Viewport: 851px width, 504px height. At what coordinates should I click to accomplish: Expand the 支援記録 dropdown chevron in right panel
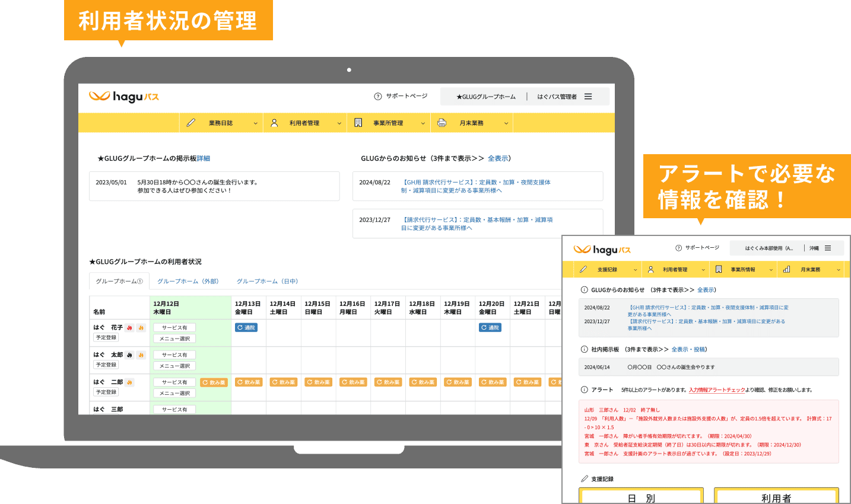pyautogui.click(x=635, y=270)
